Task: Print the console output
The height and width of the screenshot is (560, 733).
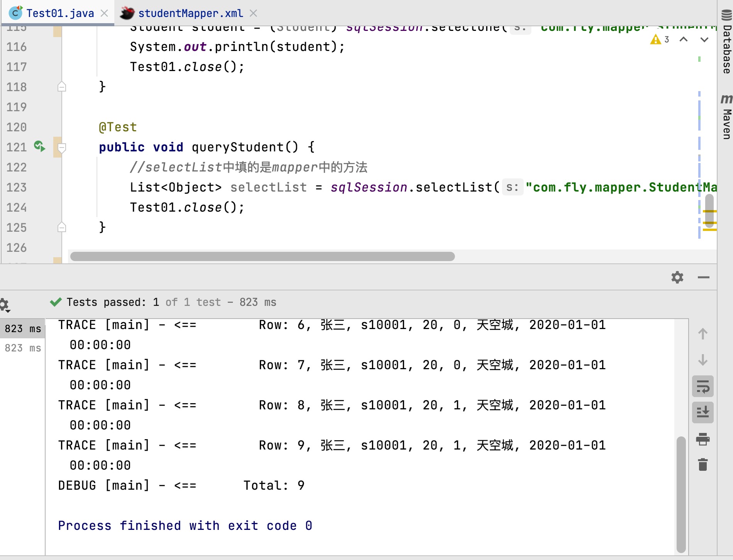Action: (x=703, y=439)
